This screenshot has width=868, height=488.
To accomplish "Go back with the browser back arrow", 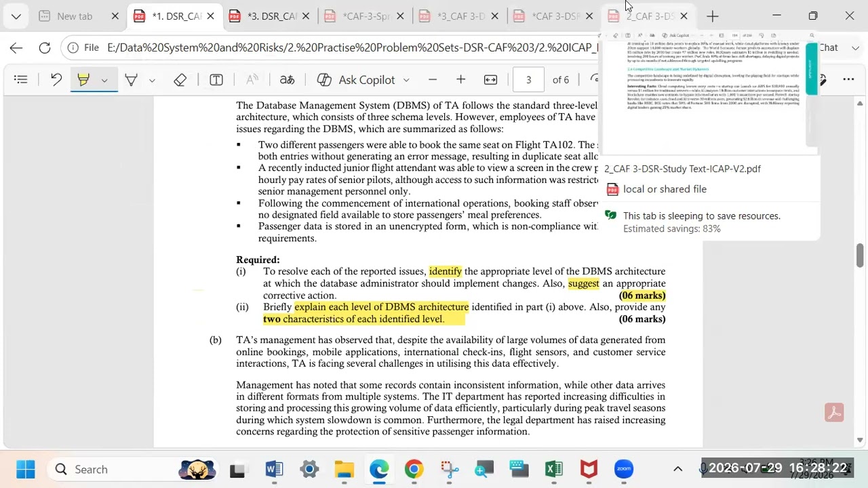I will click(x=16, y=47).
